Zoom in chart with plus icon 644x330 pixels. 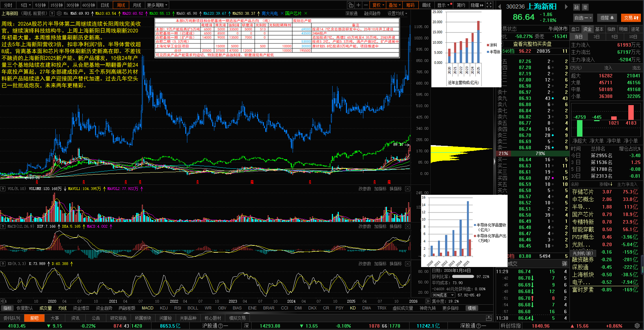pos(358,5)
